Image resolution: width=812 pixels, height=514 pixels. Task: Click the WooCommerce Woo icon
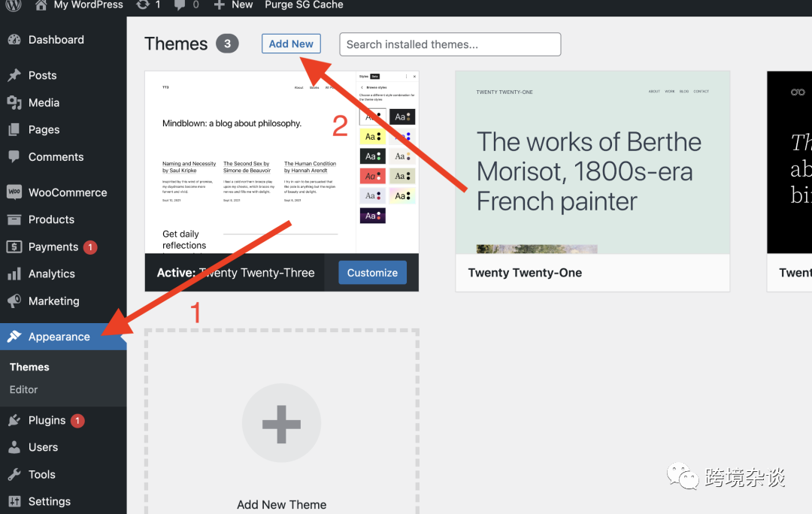pyautogui.click(x=14, y=192)
